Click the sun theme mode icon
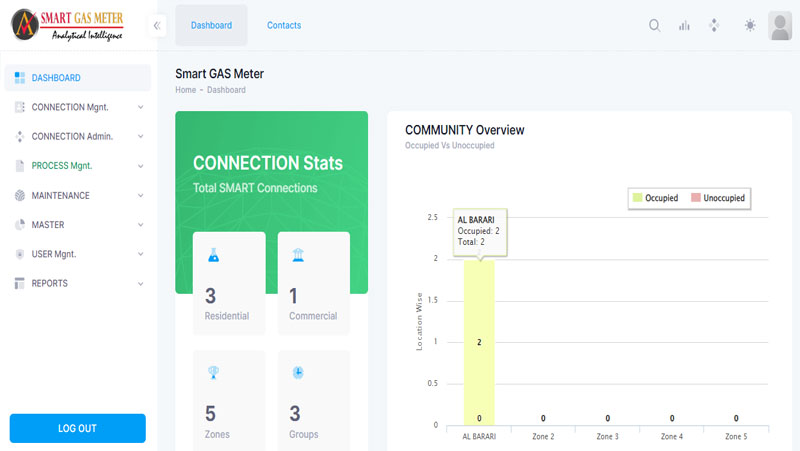The width and height of the screenshot is (800, 451). click(750, 26)
